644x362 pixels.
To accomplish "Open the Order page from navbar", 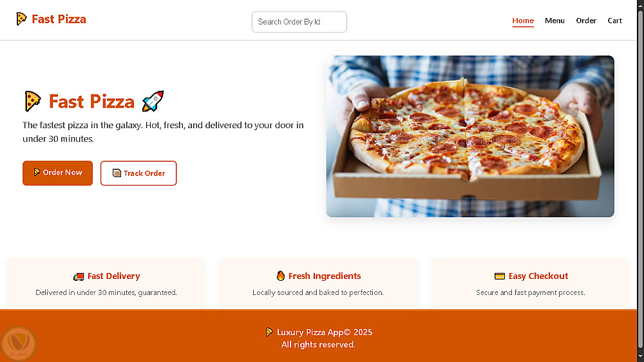I will click(x=586, y=21).
